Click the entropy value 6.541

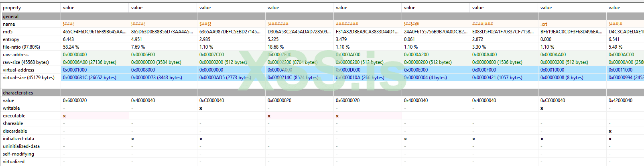(x=614, y=39)
